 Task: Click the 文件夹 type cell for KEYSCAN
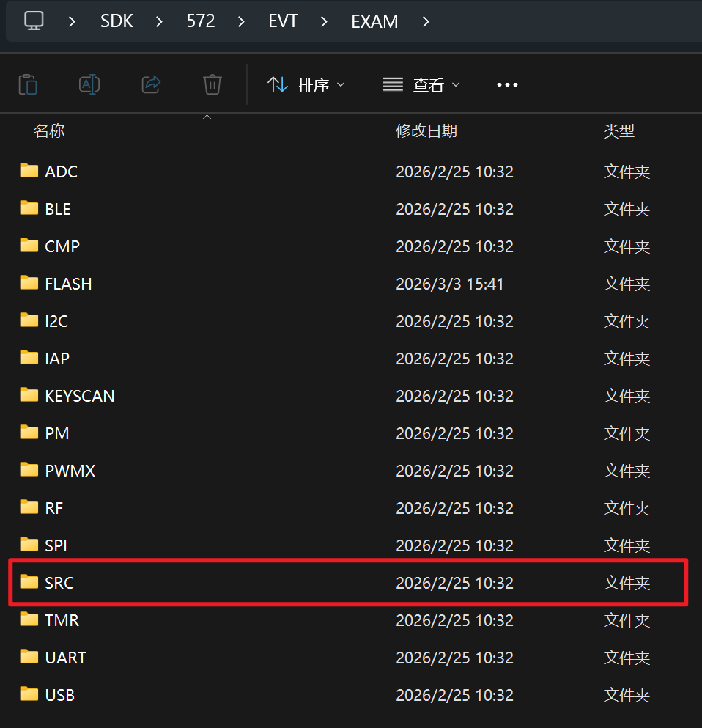click(627, 396)
